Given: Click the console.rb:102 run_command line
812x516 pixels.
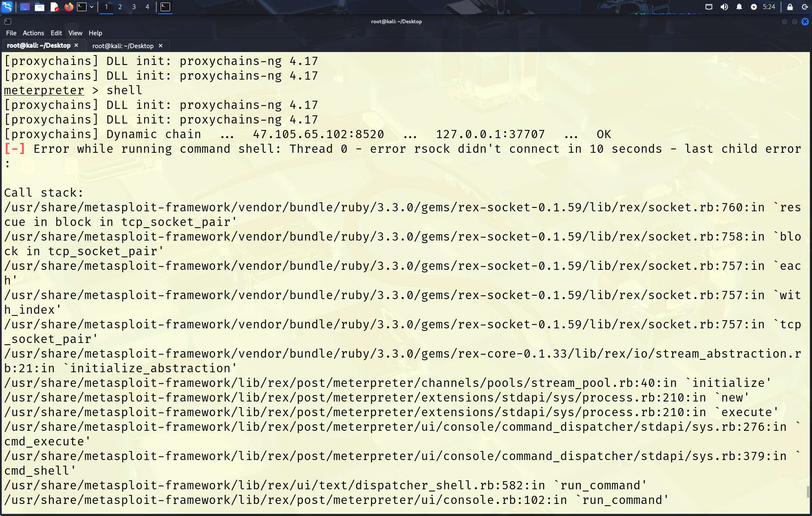Looking at the screenshot, I should (336, 500).
